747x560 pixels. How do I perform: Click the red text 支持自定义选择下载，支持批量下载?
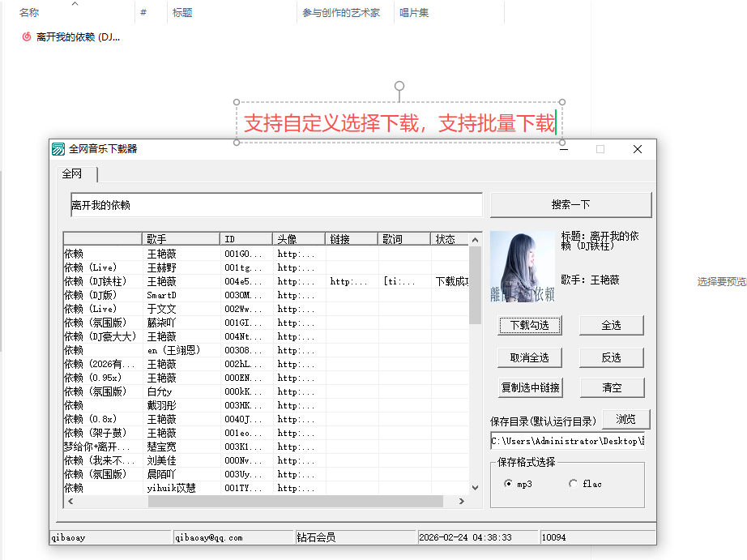(399, 123)
